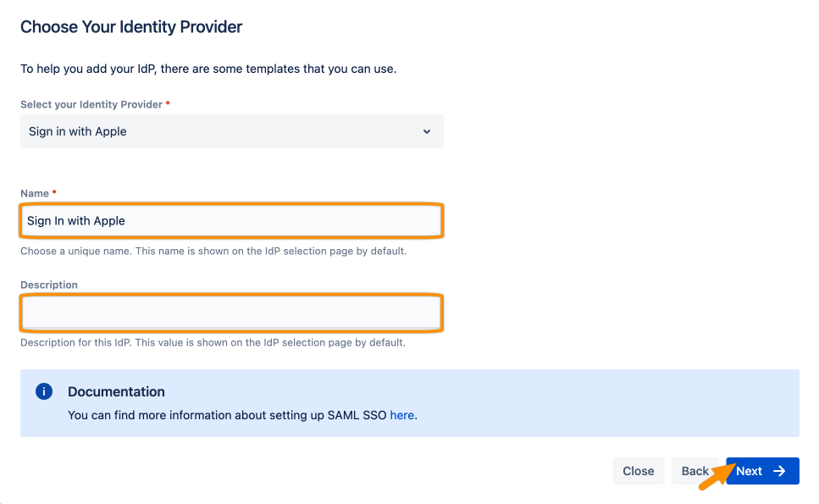Click the 'Description for this IdP' helper text
This screenshot has height=504, width=819.
click(x=213, y=342)
